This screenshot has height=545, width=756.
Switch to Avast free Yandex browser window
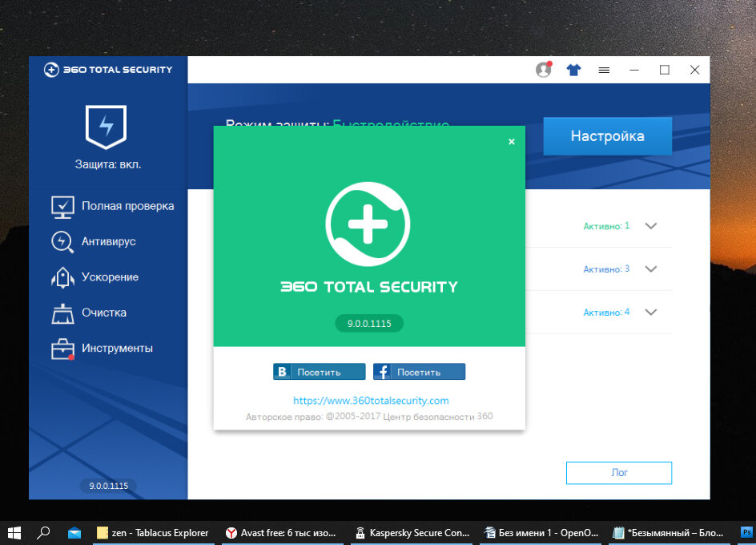(x=282, y=533)
